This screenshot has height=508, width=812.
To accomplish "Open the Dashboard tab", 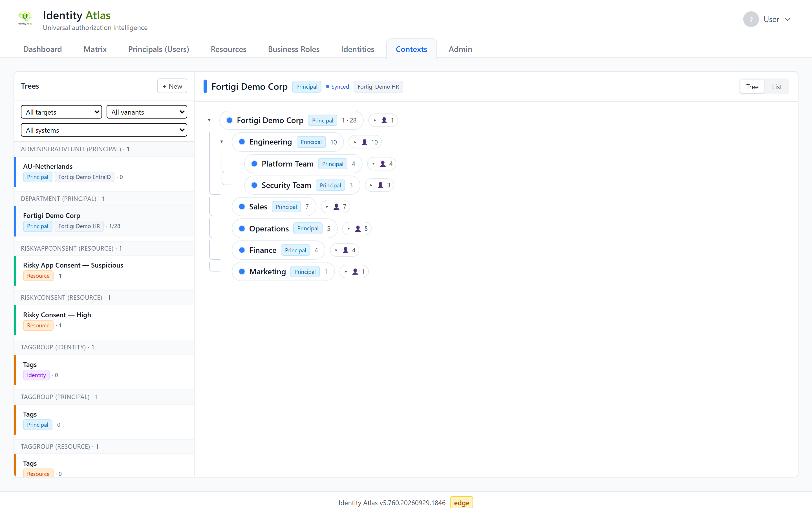I will click(x=43, y=49).
